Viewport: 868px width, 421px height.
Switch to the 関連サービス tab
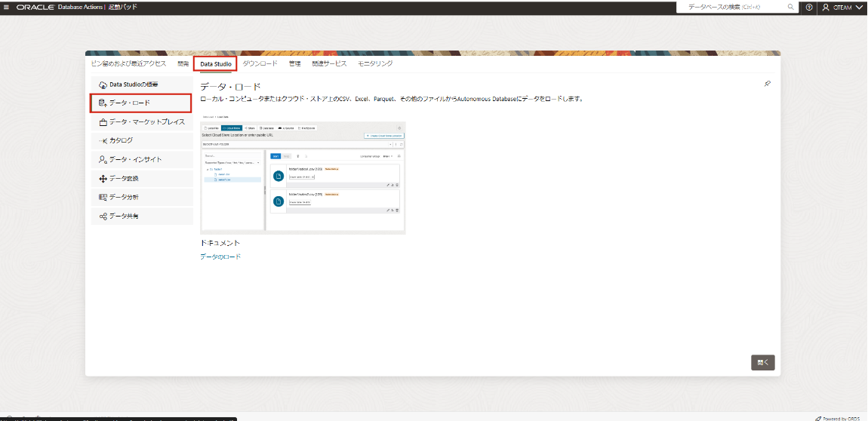329,63
